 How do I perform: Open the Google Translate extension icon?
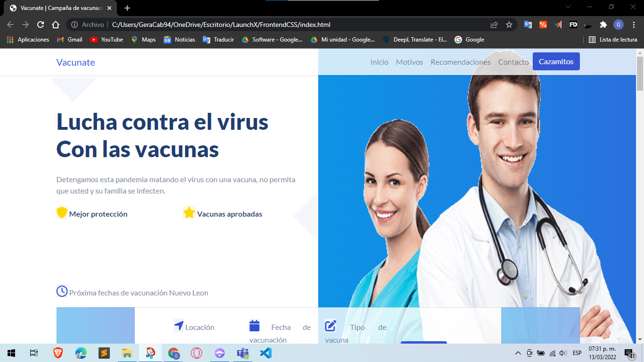[528, 25]
